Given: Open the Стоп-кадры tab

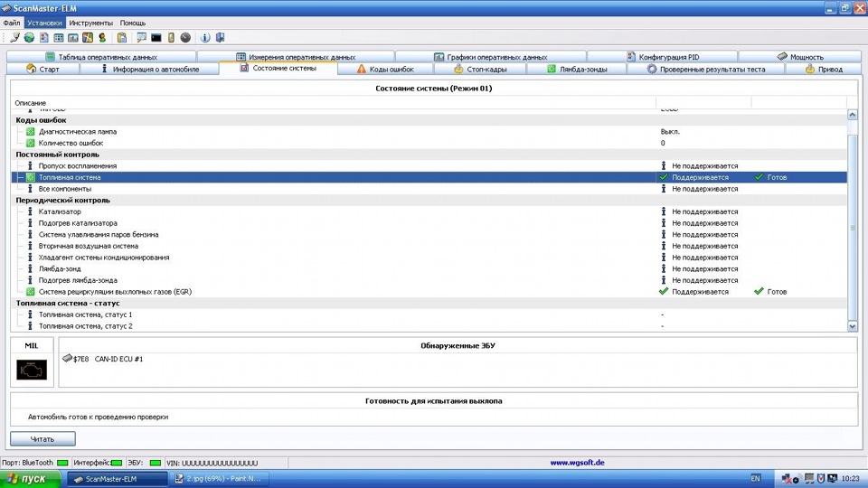Looking at the screenshot, I should point(480,70).
